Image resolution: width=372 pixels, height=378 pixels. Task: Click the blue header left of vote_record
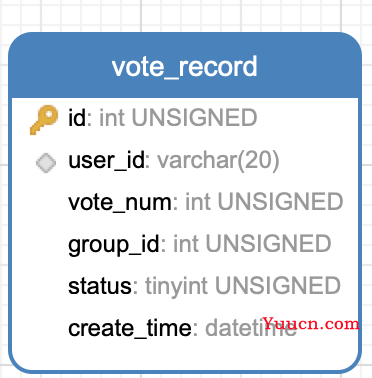(60, 67)
